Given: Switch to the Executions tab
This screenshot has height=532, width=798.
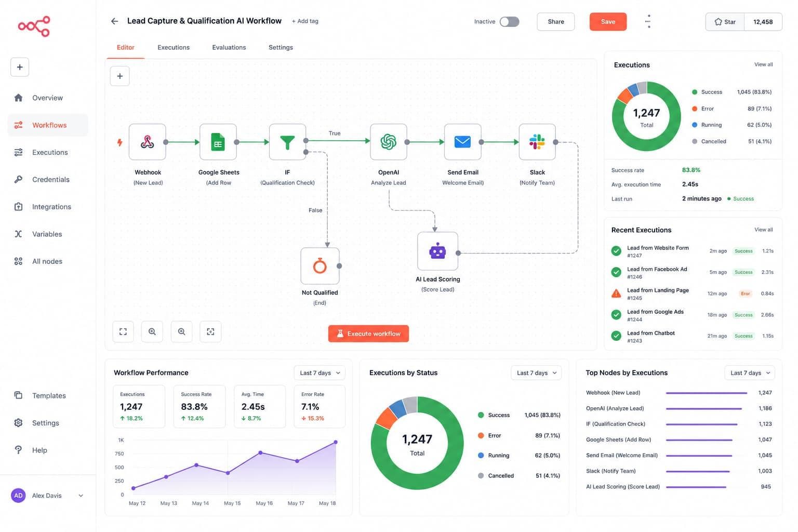Looking at the screenshot, I should point(174,47).
